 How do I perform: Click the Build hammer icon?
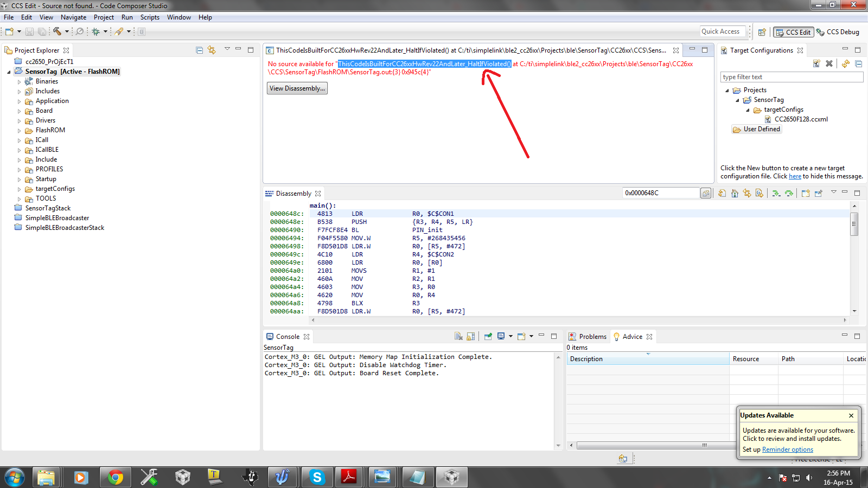point(57,31)
